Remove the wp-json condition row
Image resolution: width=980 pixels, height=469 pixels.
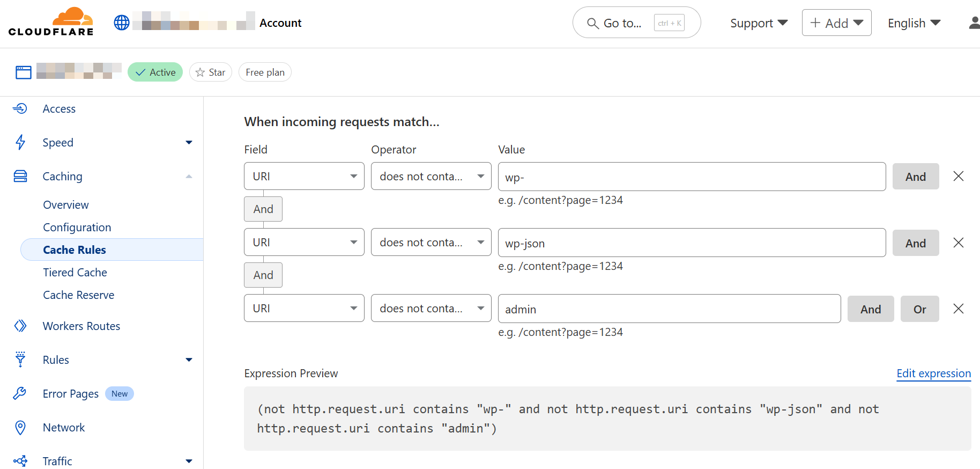pyautogui.click(x=959, y=243)
